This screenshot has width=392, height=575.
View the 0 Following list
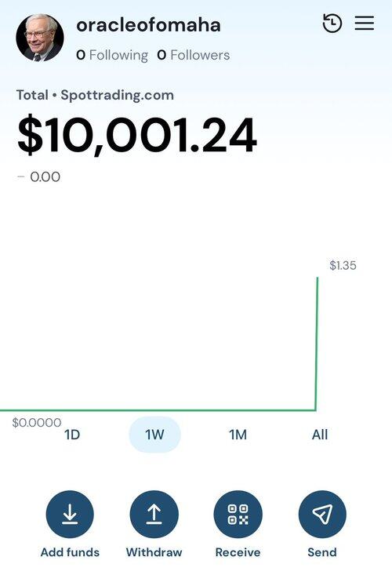coord(112,55)
